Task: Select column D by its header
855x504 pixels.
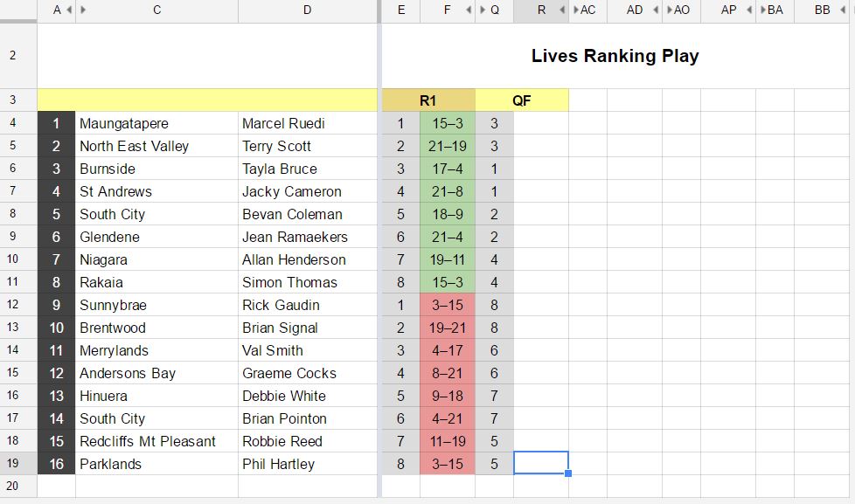Action: point(307,10)
